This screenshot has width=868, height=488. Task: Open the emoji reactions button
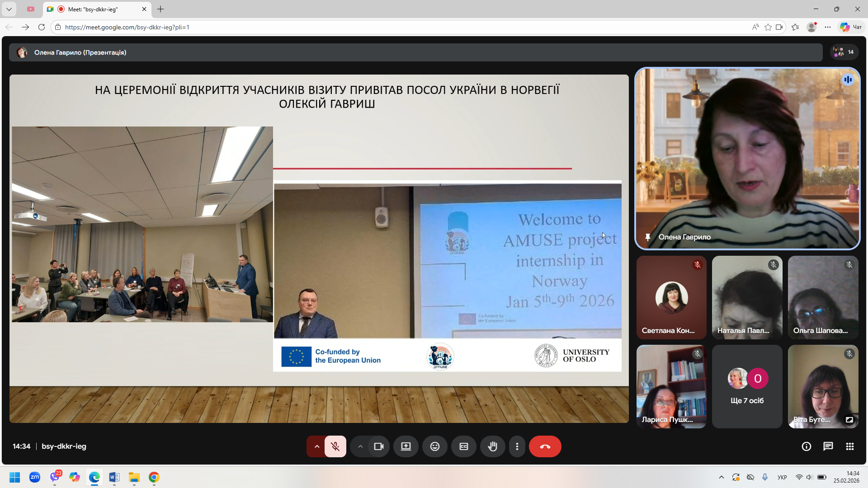(x=434, y=446)
